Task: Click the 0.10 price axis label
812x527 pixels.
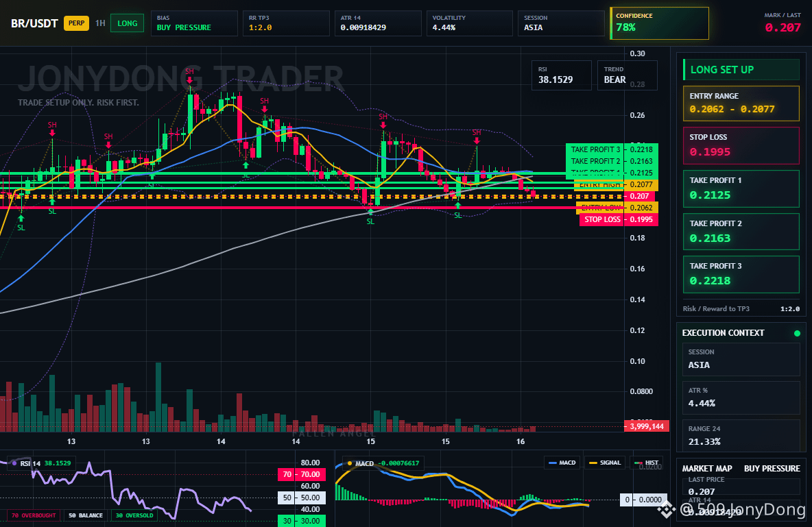Action: (x=638, y=361)
